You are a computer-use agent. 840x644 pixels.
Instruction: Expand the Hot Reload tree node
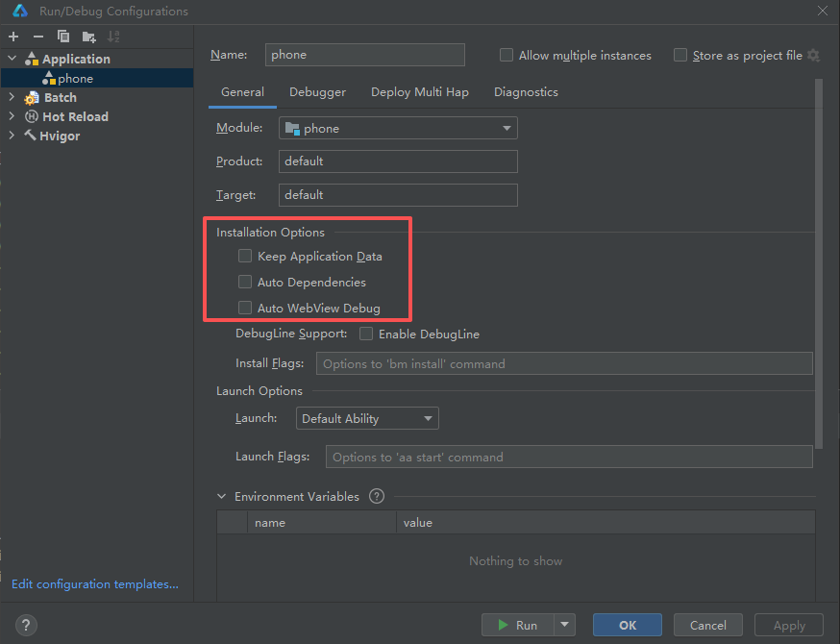[x=12, y=116]
